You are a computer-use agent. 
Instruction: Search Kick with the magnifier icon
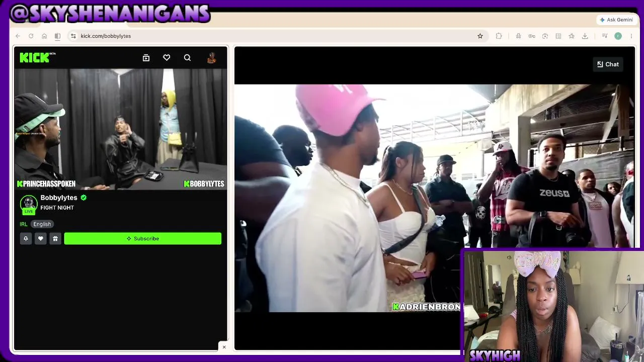pos(187,58)
